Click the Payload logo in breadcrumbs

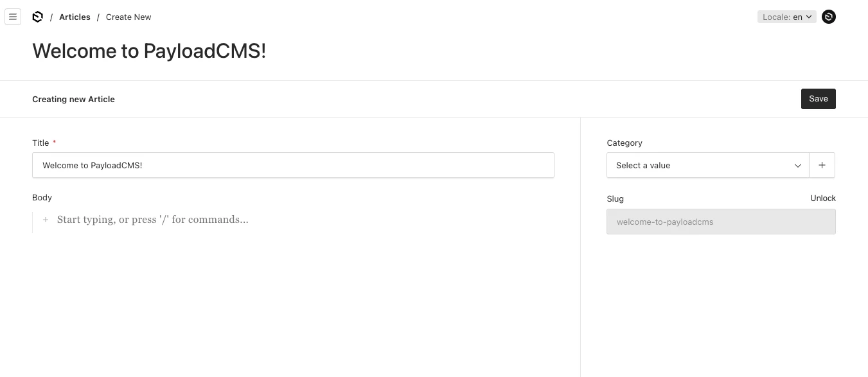pyautogui.click(x=37, y=17)
